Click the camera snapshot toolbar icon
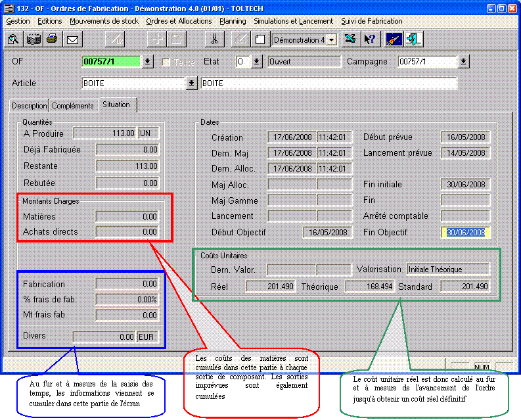This screenshot has height=420, width=521. 34,39
